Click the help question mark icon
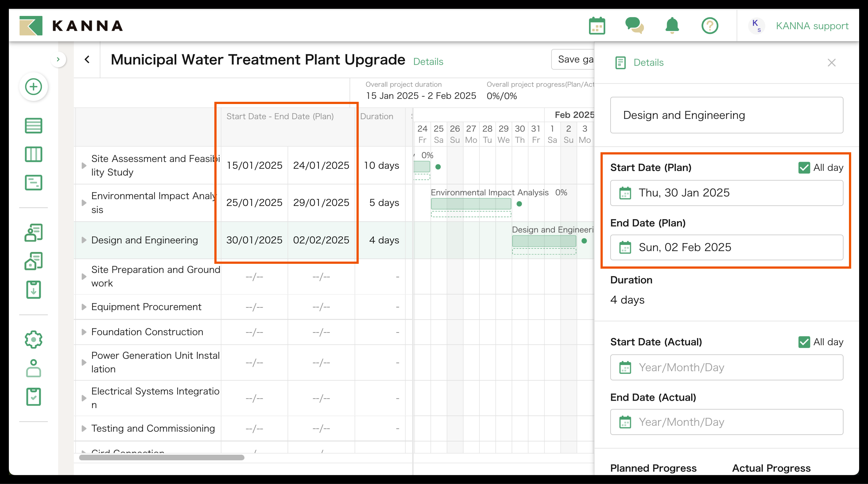Viewport: 868px width, 484px height. pos(710,26)
